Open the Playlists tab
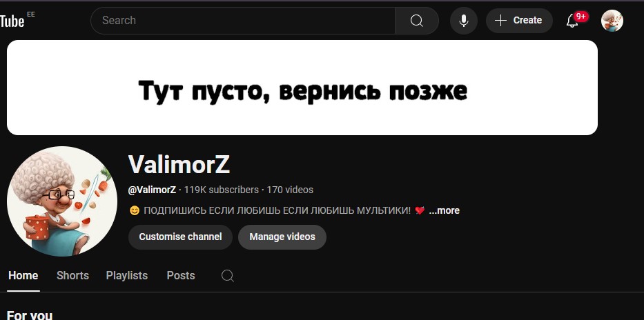The width and height of the screenshot is (644, 320). tap(127, 276)
